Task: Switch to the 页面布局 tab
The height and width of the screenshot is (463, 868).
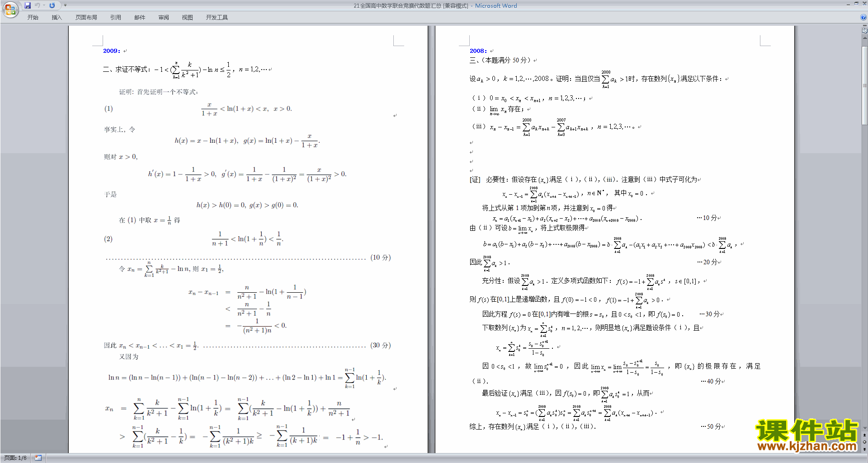Action: coord(86,17)
